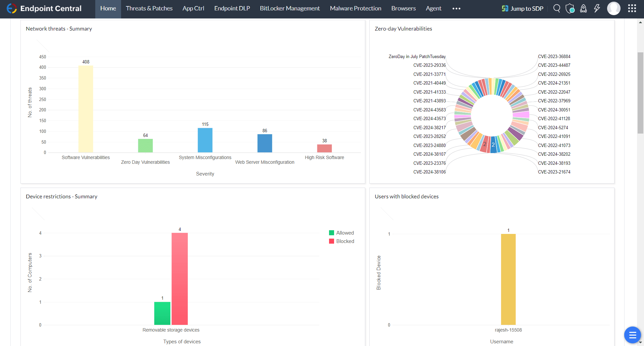Open Malware Protection from the navigation bar
Viewport: 644px width, 346px height.
(356, 8)
